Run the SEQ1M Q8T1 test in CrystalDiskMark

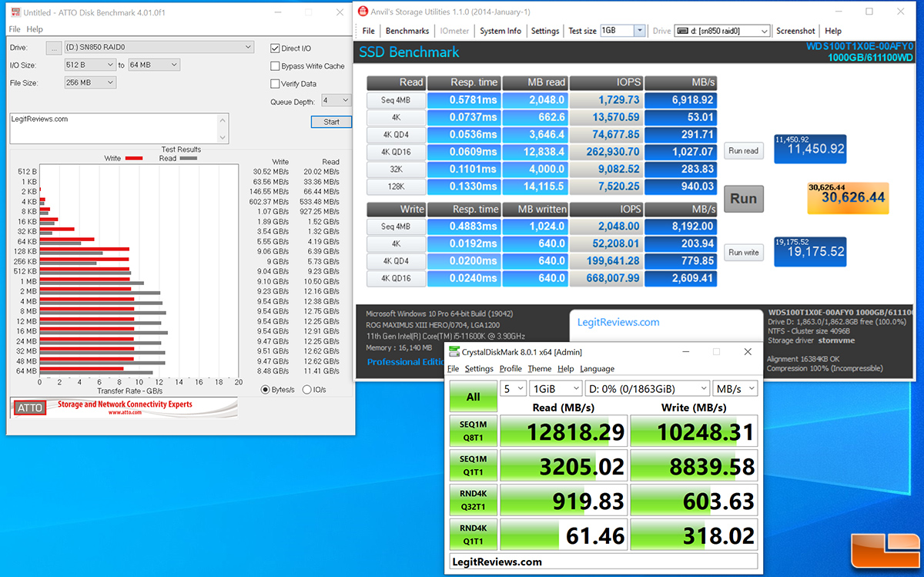pyautogui.click(x=473, y=431)
